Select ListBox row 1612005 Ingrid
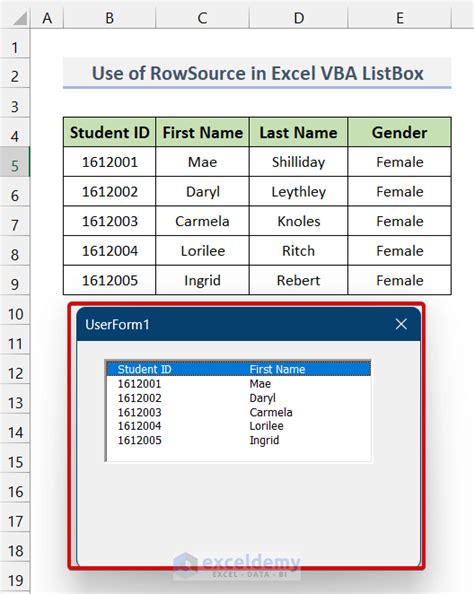474x594 pixels. (x=239, y=440)
